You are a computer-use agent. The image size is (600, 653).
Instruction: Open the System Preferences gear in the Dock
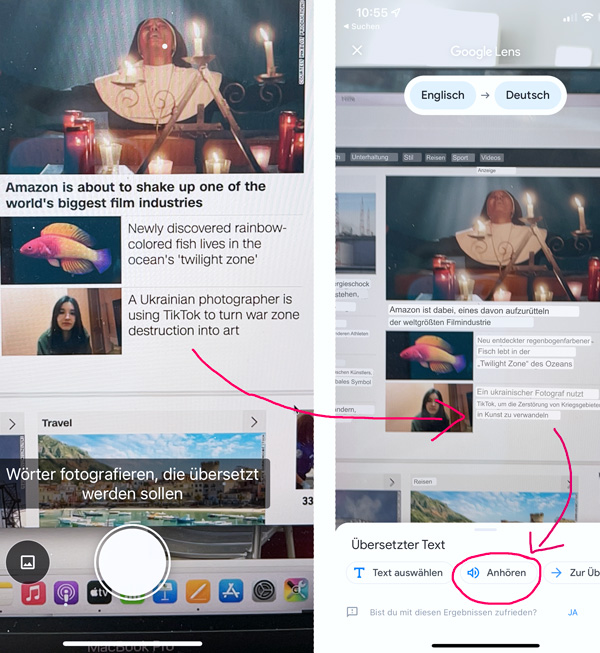(x=264, y=591)
